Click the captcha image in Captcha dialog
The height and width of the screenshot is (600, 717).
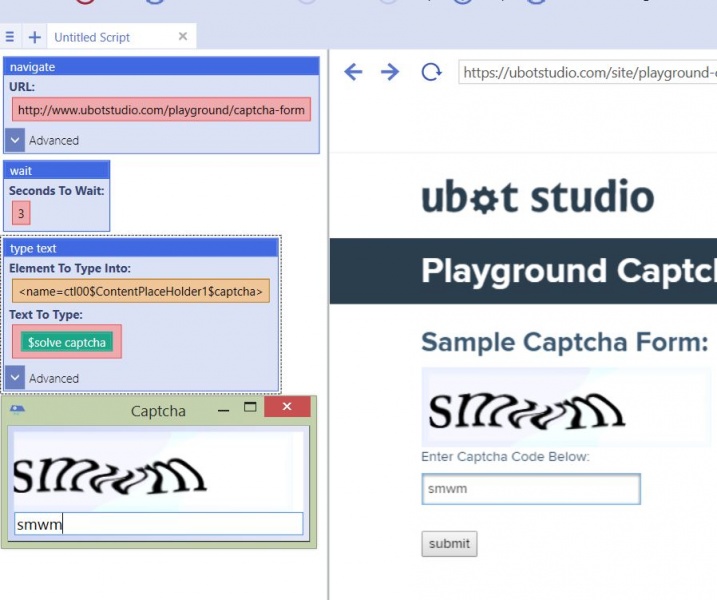pos(158,471)
